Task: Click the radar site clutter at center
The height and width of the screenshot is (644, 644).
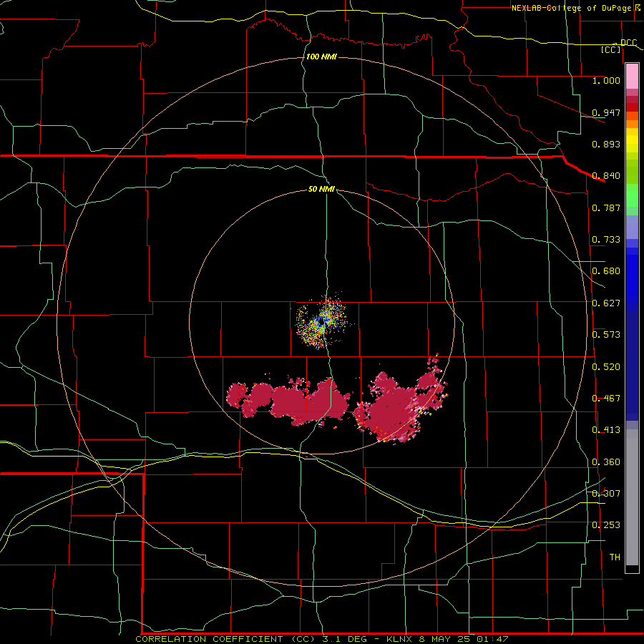Action: pyautogui.click(x=323, y=323)
